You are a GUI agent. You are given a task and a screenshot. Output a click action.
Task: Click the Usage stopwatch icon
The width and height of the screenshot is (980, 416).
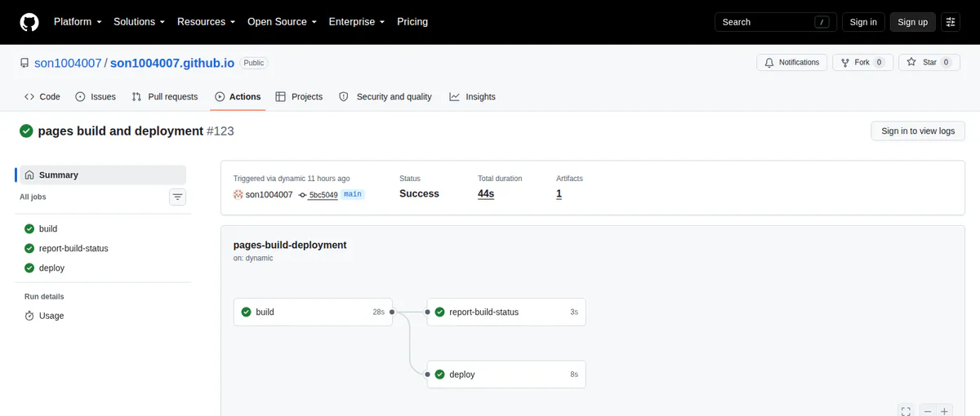(29, 316)
